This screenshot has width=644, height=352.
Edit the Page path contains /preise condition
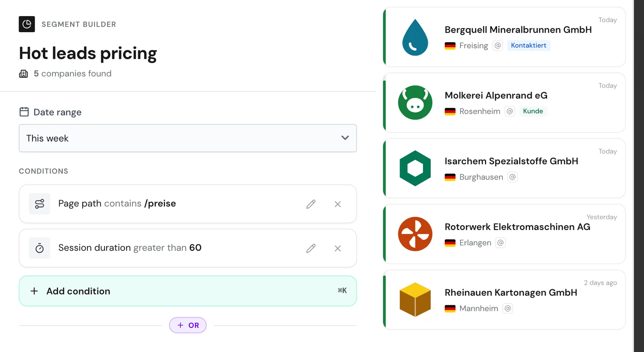pos(311,204)
